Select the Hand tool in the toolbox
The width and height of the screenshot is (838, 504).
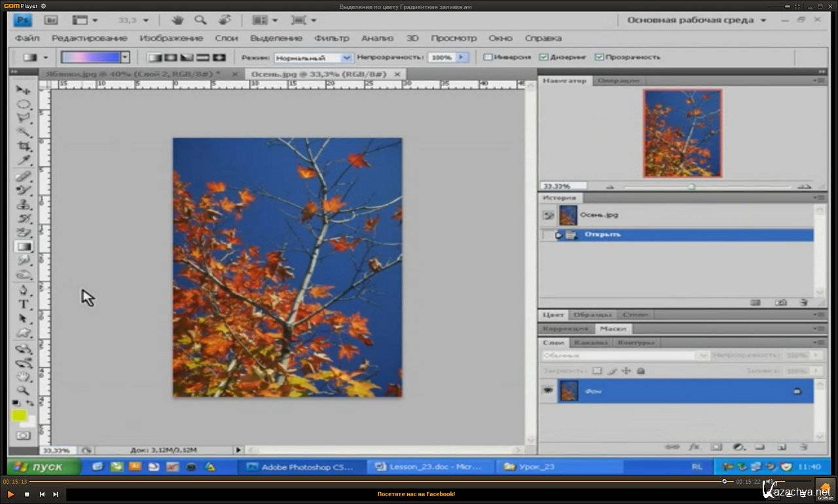point(24,376)
